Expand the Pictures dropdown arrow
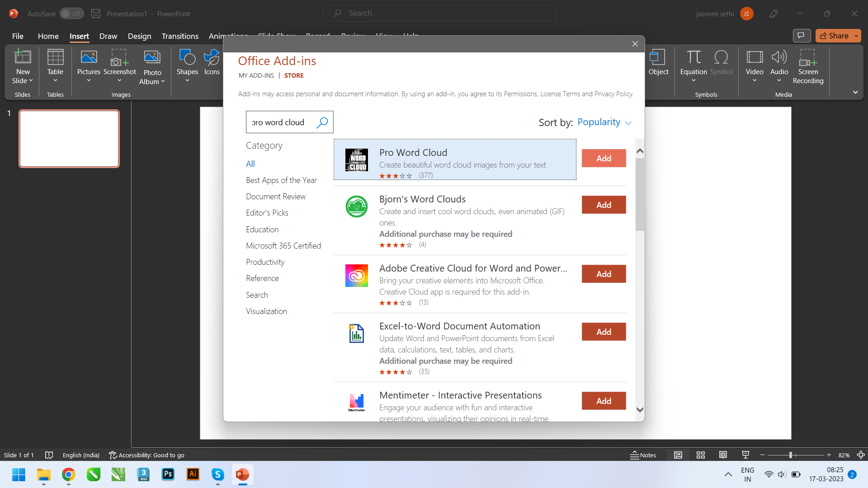The width and height of the screenshot is (868, 488). 89,81
